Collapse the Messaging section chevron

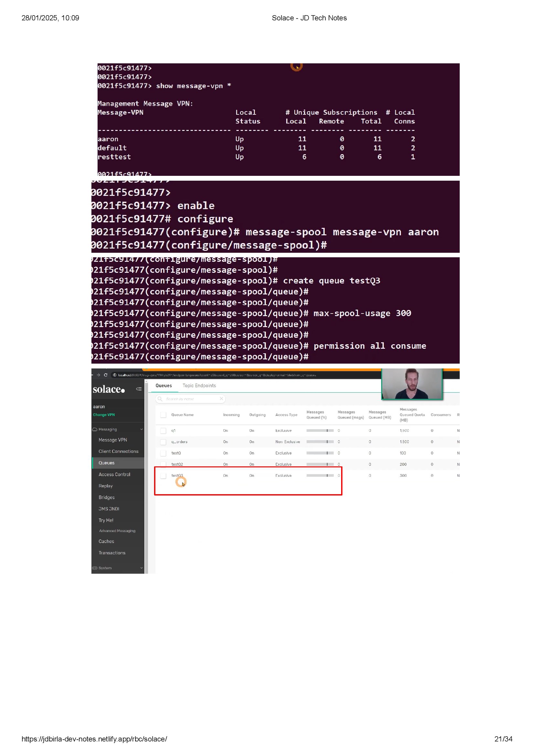141,429
